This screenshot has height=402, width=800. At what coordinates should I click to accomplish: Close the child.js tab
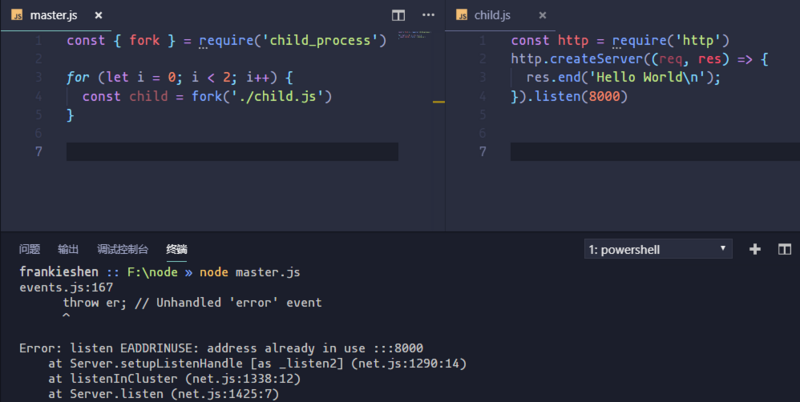542,15
